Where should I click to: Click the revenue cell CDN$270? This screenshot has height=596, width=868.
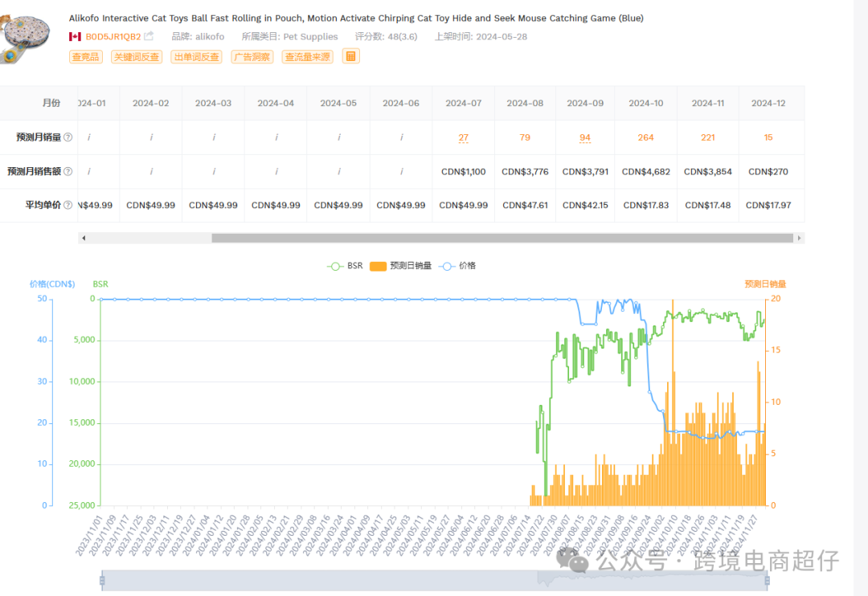coord(768,172)
